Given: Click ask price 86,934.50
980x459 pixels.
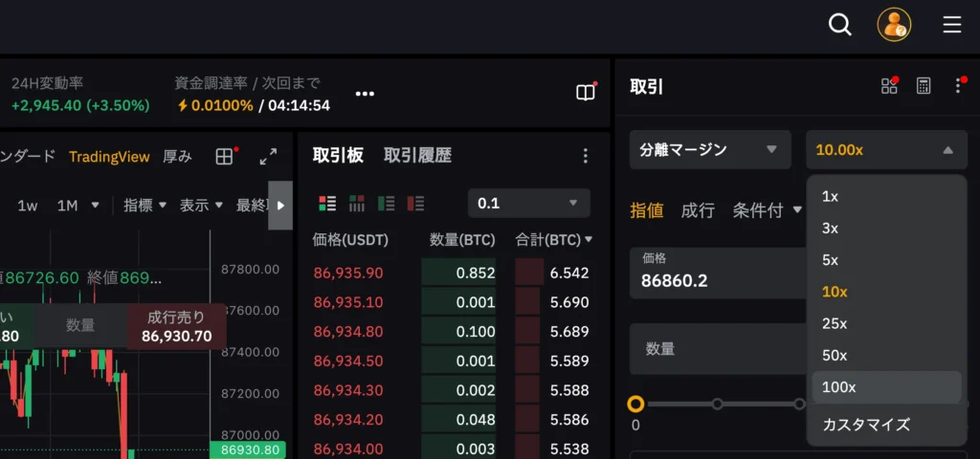Looking at the screenshot, I should pyautogui.click(x=348, y=361).
